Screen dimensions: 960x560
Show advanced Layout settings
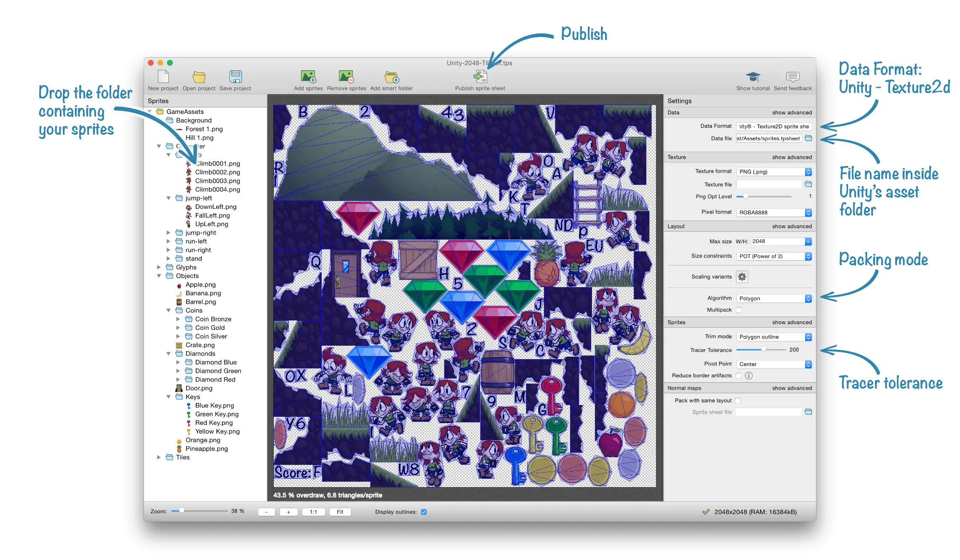[792, 226]
